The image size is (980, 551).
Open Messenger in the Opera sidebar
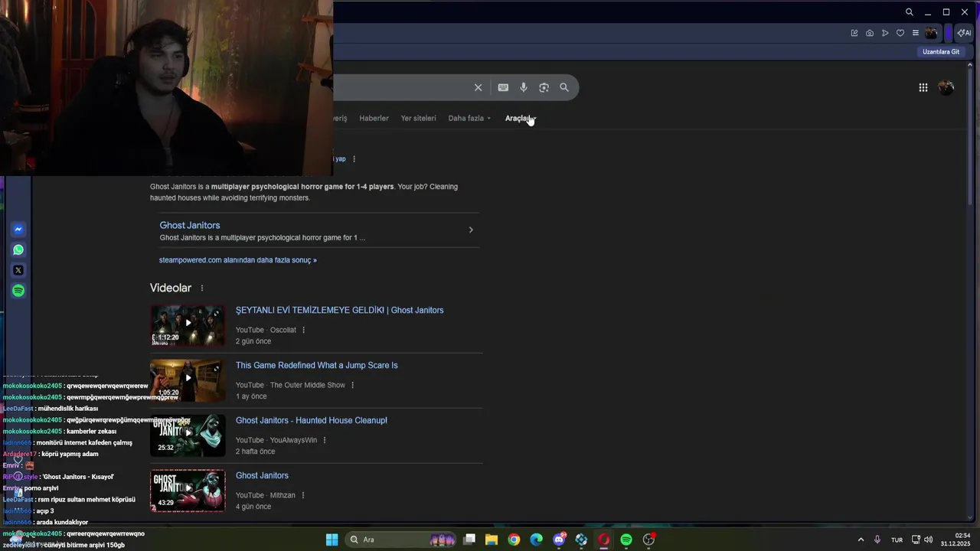point(18,230)
